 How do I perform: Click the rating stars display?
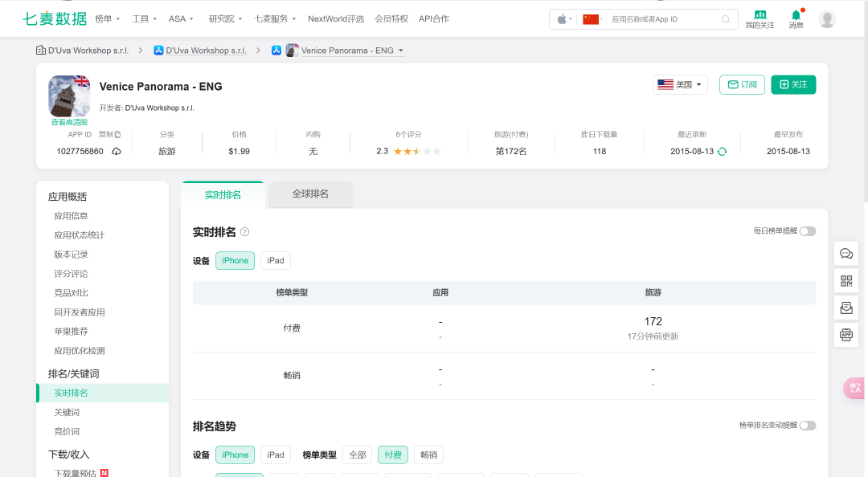[x=417, y=151]
